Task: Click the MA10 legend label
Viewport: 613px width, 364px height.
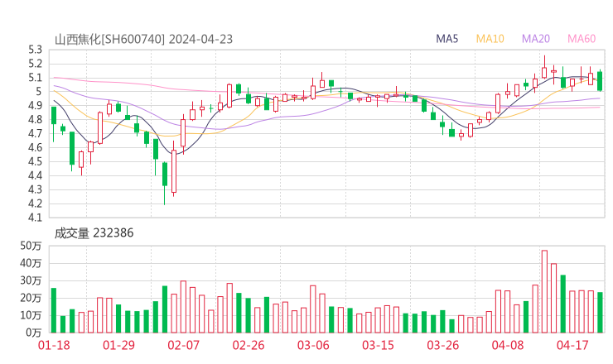Action: pos(490,39)
